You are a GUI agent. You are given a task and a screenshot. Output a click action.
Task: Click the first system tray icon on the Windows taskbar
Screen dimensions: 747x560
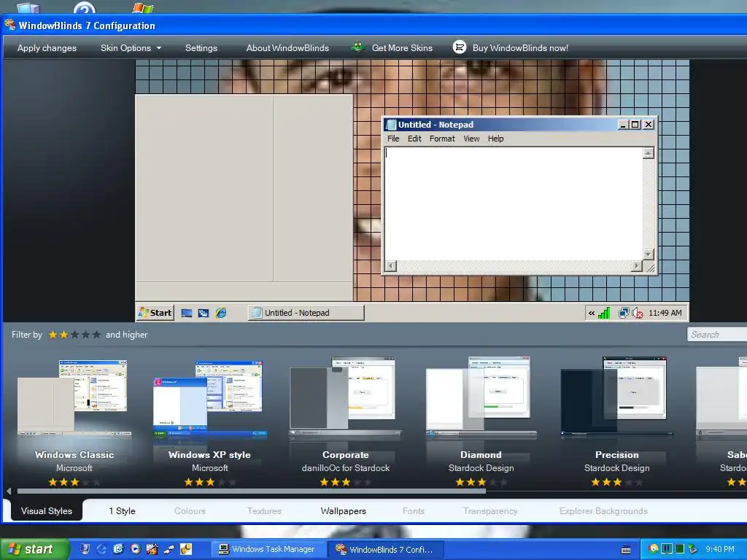coord(654,549)
